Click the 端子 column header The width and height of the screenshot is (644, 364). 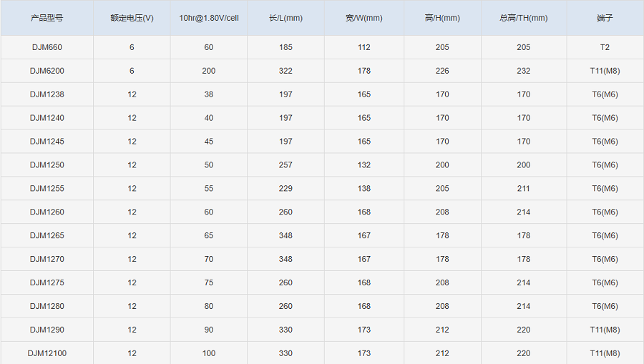pyautogui.click(x=605, y=18)
